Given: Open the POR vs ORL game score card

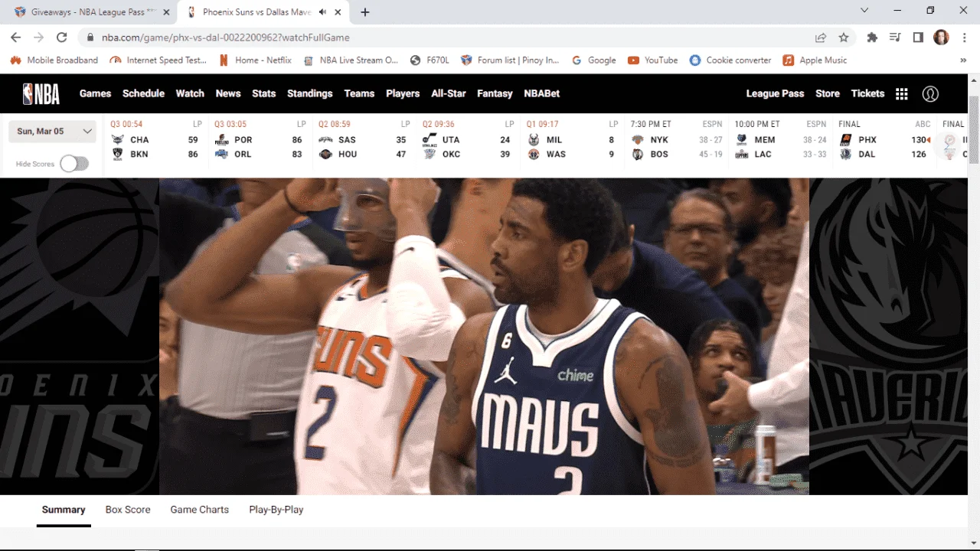Looking at the screenshot, I should coord(260,139).
